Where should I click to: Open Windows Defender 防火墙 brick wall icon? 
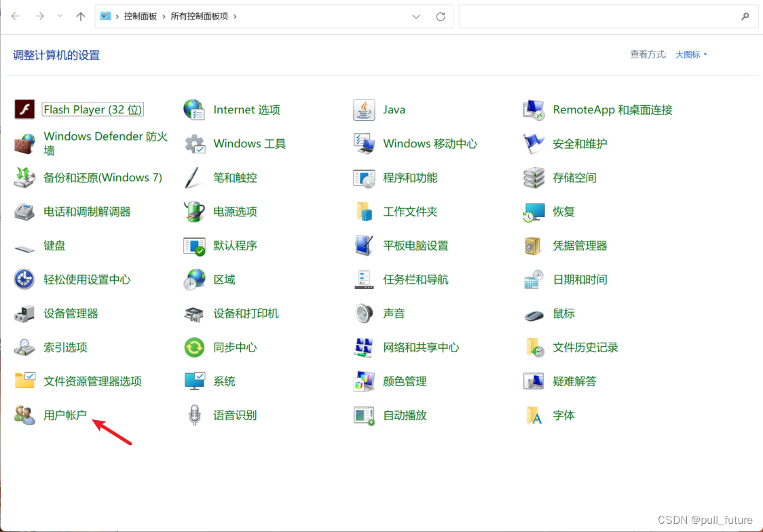[24, 143]
